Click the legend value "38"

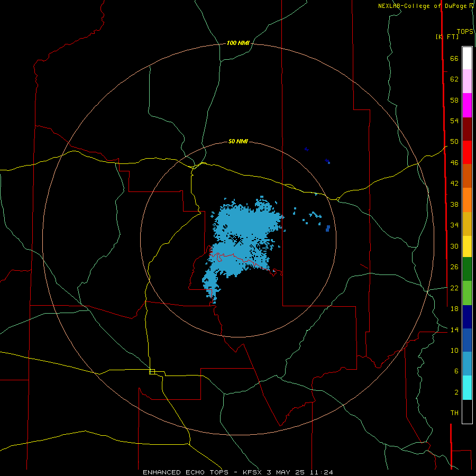coord(454,204)
